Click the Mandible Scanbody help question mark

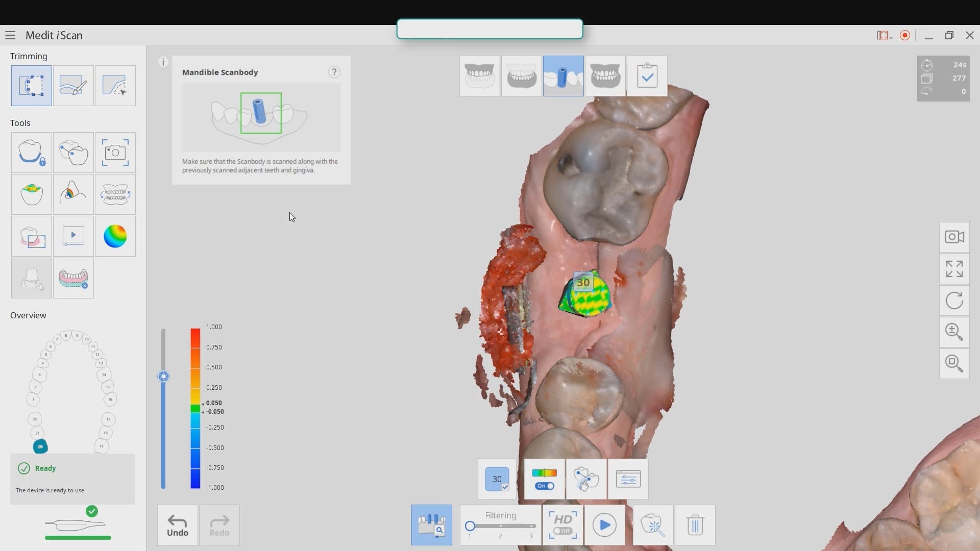click(334, 72)
